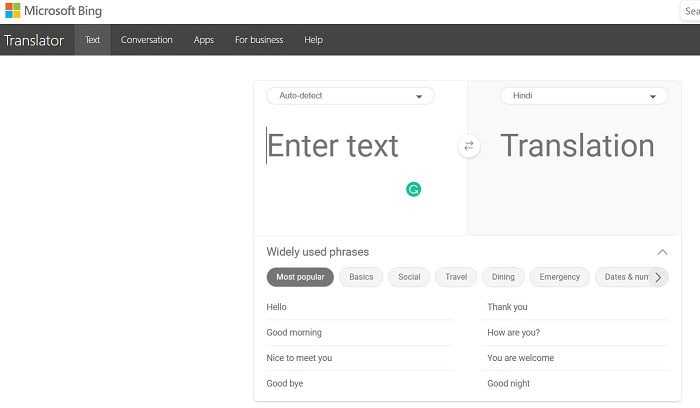700x408 pixels.
Task: Switch to the Conversation tab
Action: 146,40
